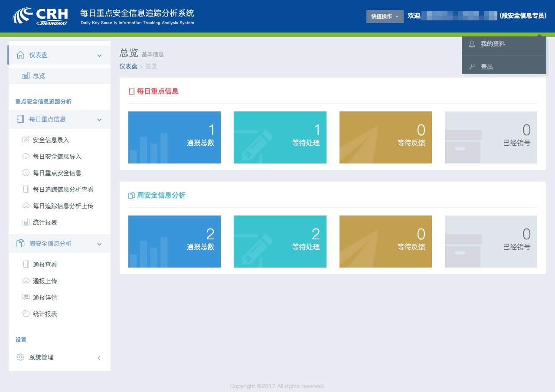Click the info icon beside 每日重点安全信息
This screenshot has height=392, width=555.
(26, 173)
